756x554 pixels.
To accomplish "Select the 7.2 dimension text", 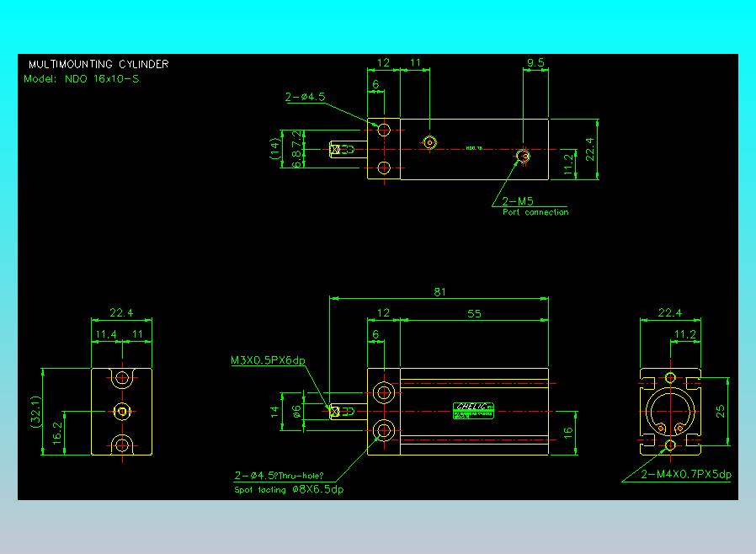I will tap(297, 138).
